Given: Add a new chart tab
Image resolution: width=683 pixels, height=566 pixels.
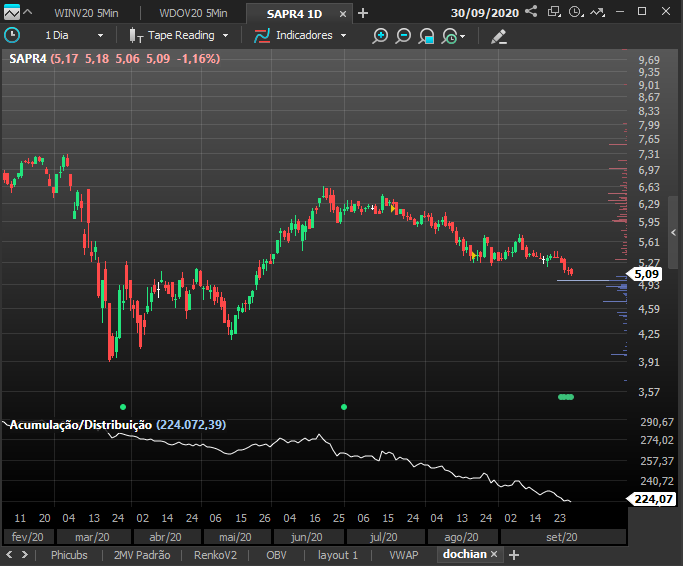Looking at the screenshot, I should coord(363,14).
